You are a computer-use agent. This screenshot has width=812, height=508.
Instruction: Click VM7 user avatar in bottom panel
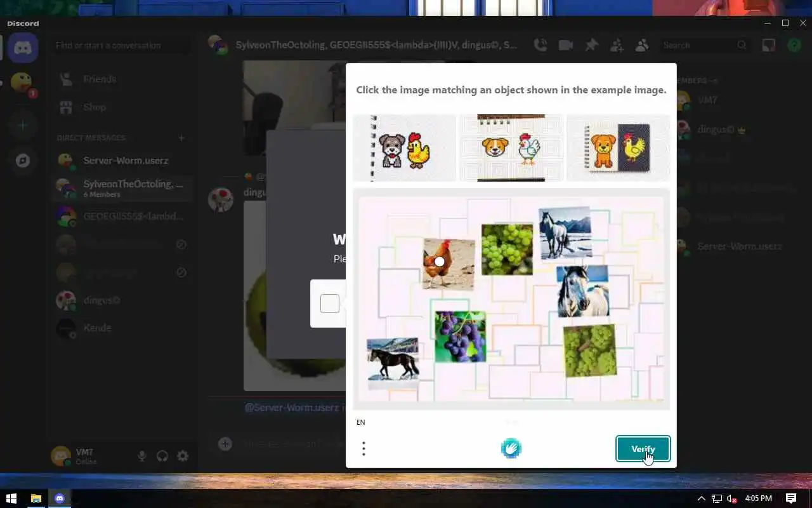(x=61, y=456)
